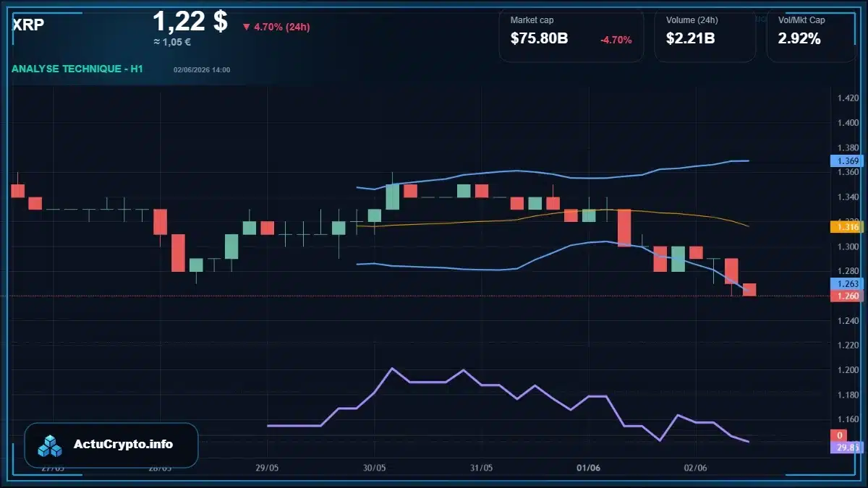
Task: Click the blue 1.263 lower band tag
Action: pyautogui.click(x=847, y=283)
